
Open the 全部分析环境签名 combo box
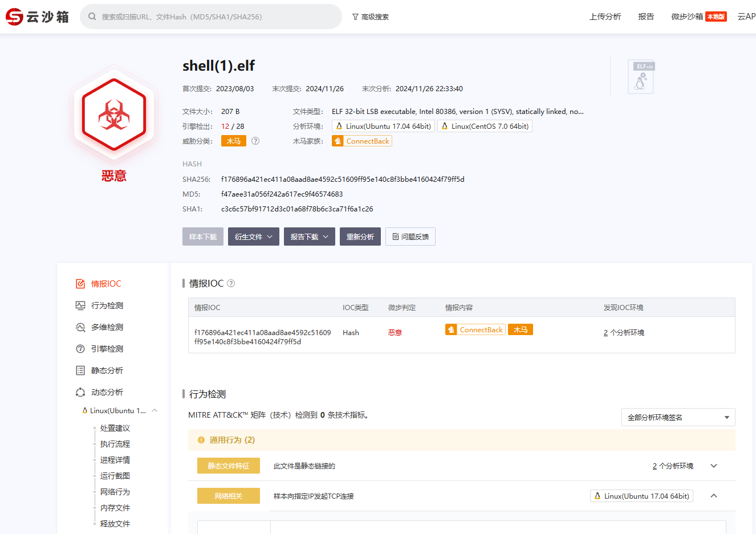678,417
